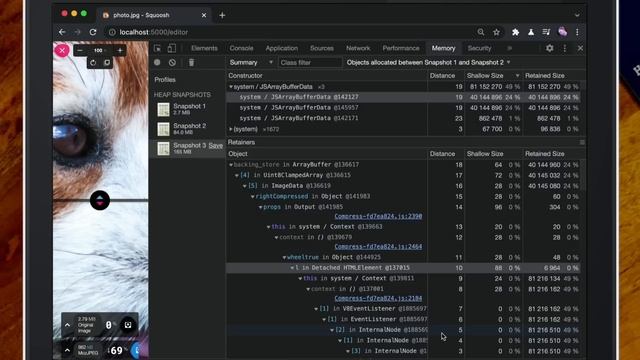This screenshot has height=360, width=640.
Task: Click the trash collect garbage icon
Action: point(191,62)
